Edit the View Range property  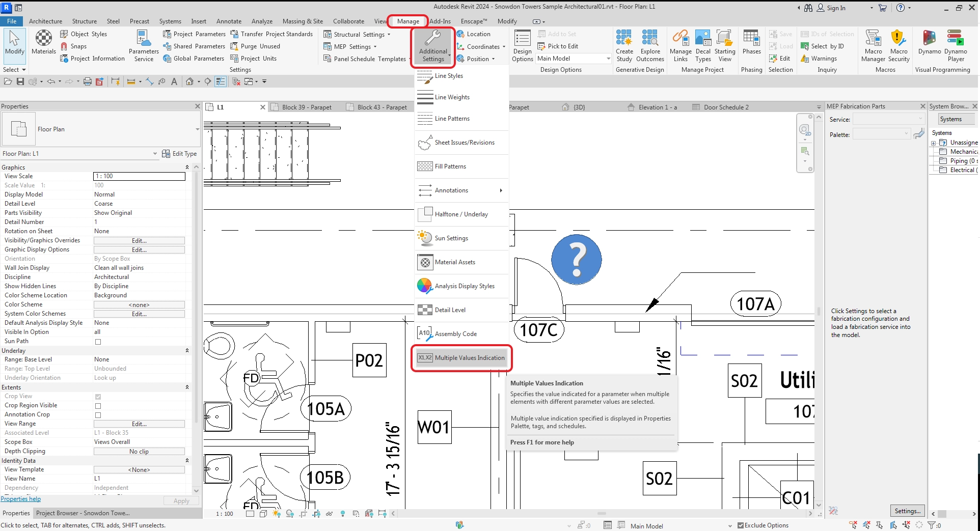(139, 424)
